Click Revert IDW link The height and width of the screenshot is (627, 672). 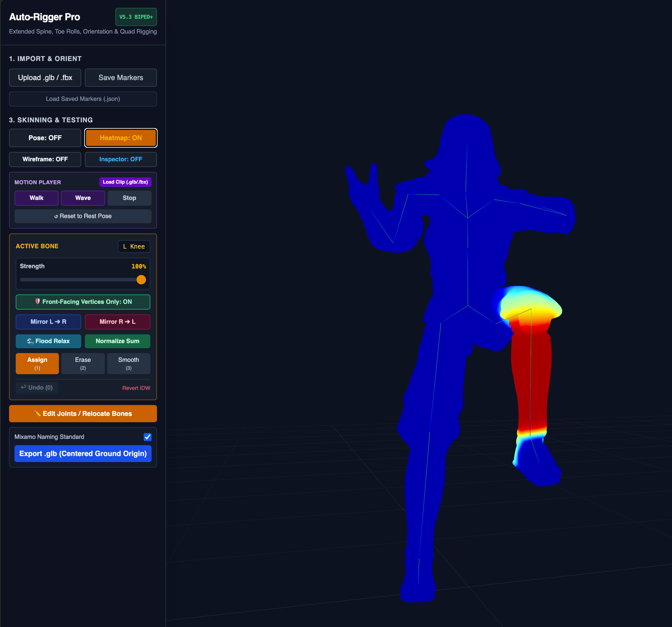pyautogui.click(x=136, y=388)
